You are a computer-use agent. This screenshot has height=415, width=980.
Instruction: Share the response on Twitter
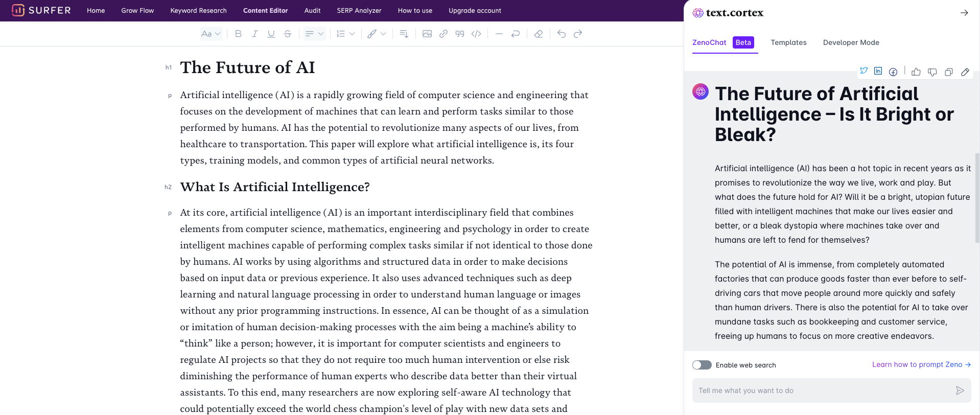click(864, 71)
